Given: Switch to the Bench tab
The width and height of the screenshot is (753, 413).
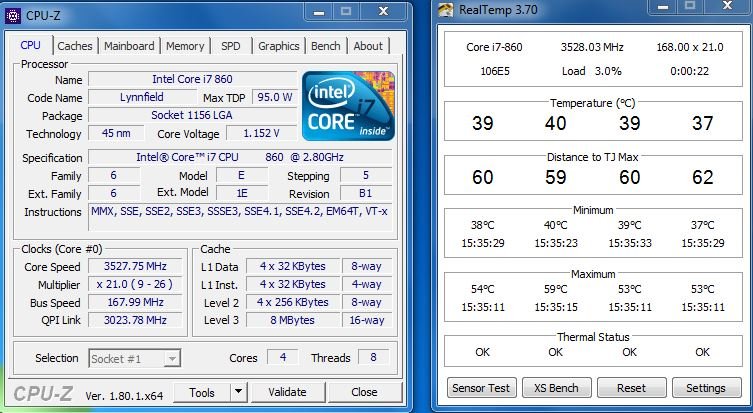Looking at the screenshot, I should [x=326, y=46].
